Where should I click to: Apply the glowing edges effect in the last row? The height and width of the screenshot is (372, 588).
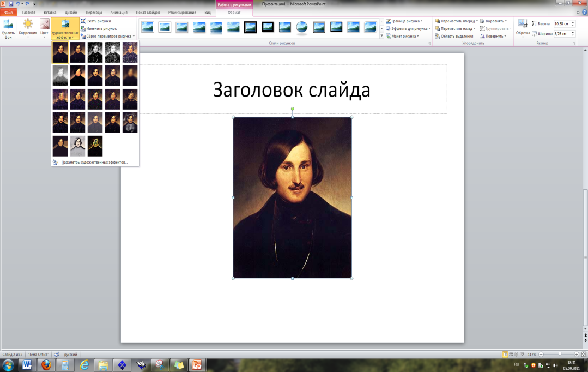95,146
